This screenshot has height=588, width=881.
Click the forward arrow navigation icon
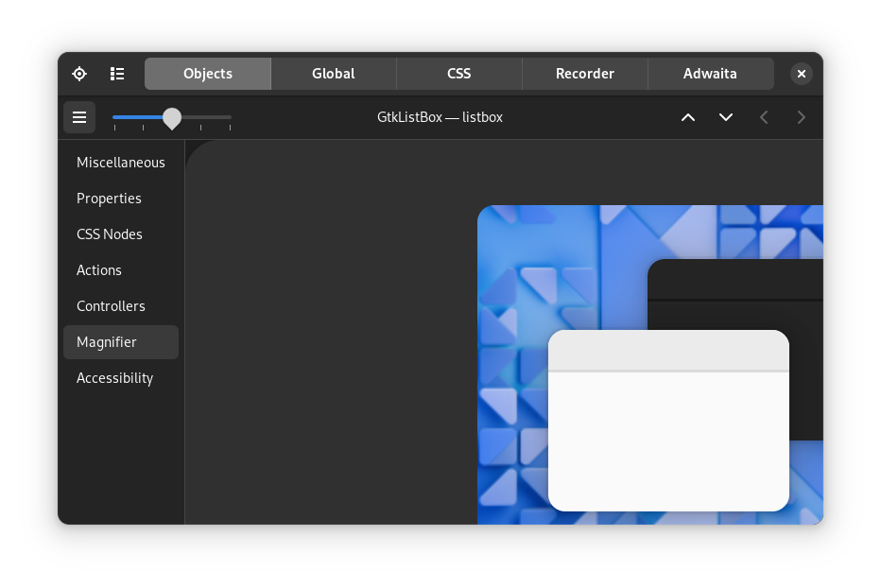click(801, 117)
